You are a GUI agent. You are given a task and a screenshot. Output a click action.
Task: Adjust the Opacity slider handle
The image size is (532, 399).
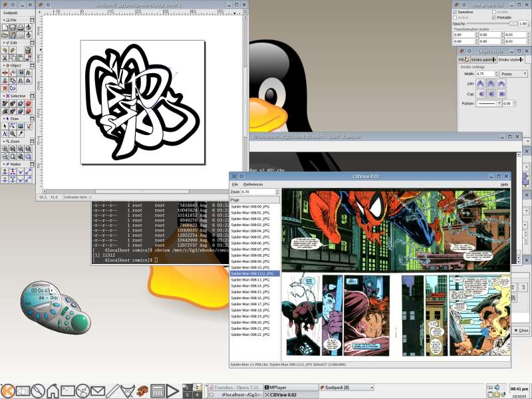tap(513, 23)
